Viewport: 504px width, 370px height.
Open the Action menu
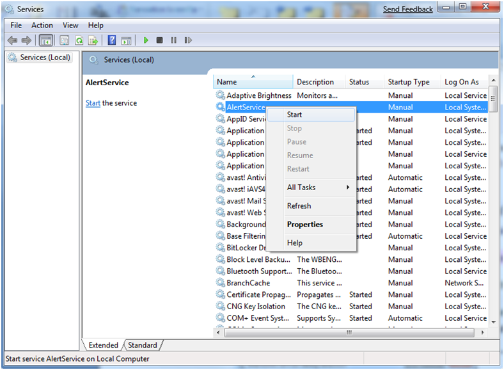click(x=42, y=25)
